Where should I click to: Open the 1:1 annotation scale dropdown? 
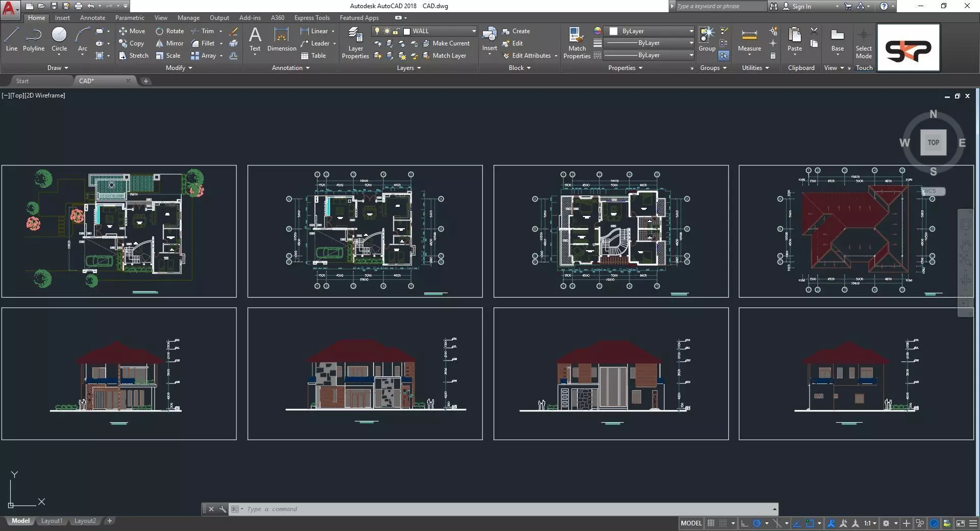click(x=870, y=523)
